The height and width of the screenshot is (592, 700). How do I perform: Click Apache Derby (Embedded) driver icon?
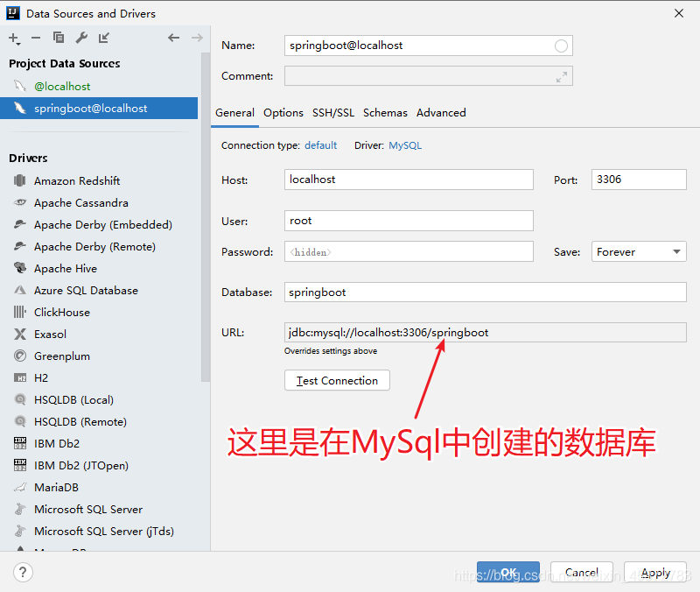click(x=19, y=224)
